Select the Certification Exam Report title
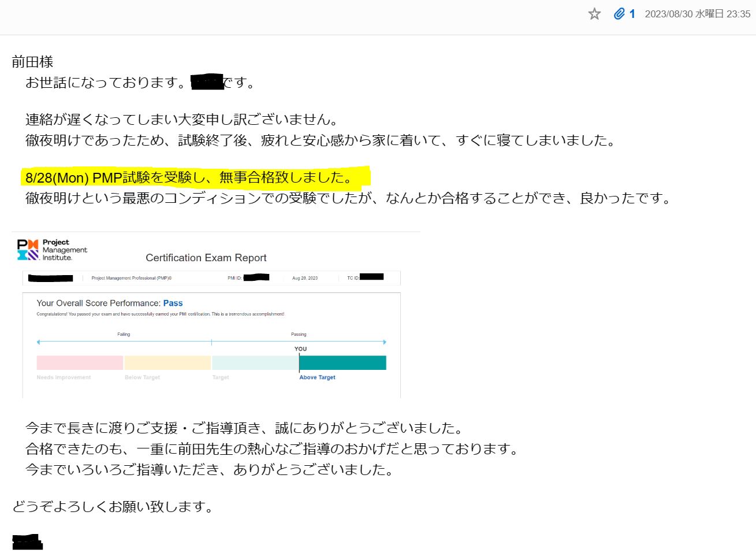 pyautogui.click(x=206, y=258)
